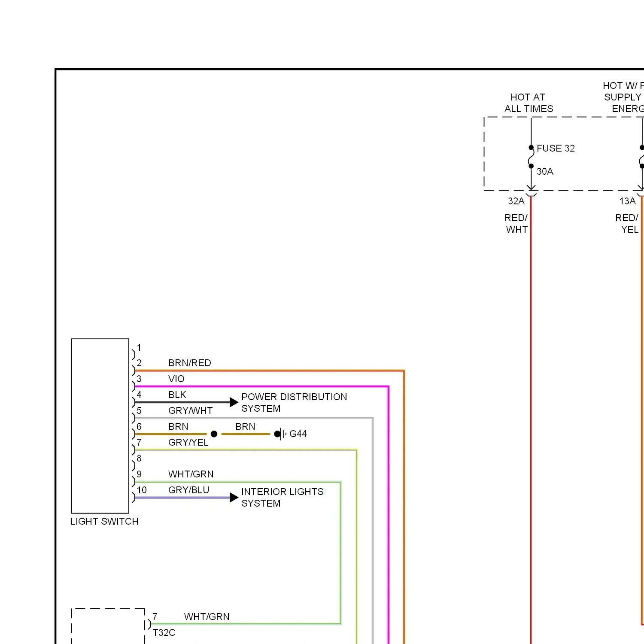
Task: Click the light switch component box
Action: coord(100,426)
